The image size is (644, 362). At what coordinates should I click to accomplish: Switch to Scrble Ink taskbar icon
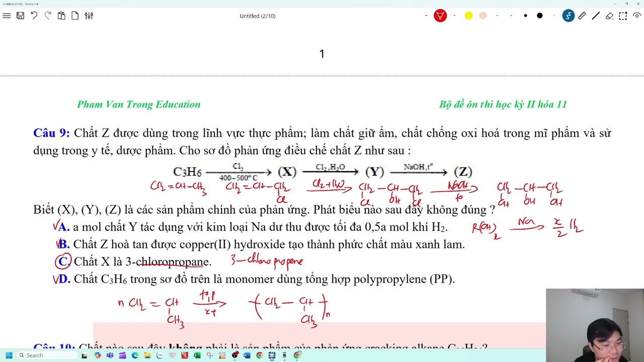(x=272, y=355)
